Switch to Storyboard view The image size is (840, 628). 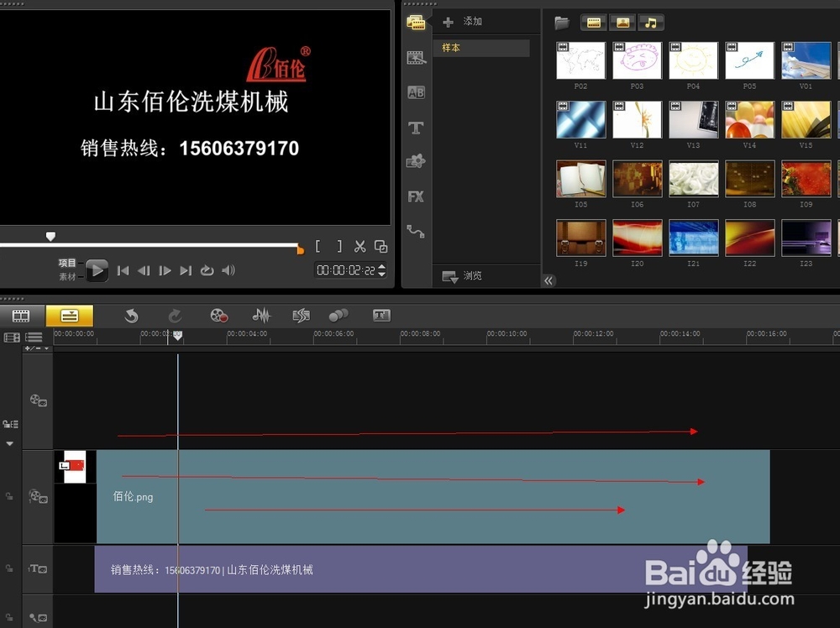(22, 316)
